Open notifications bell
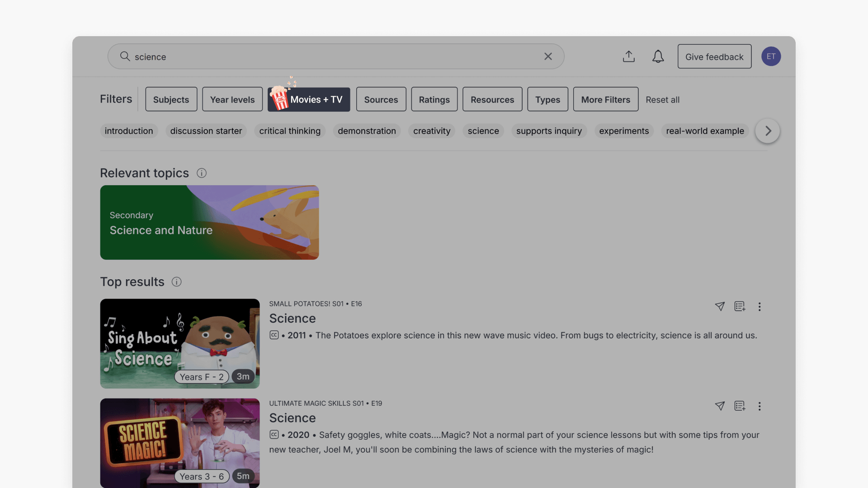This screenshot has height=488, width=868. click(x=658, y=56)
